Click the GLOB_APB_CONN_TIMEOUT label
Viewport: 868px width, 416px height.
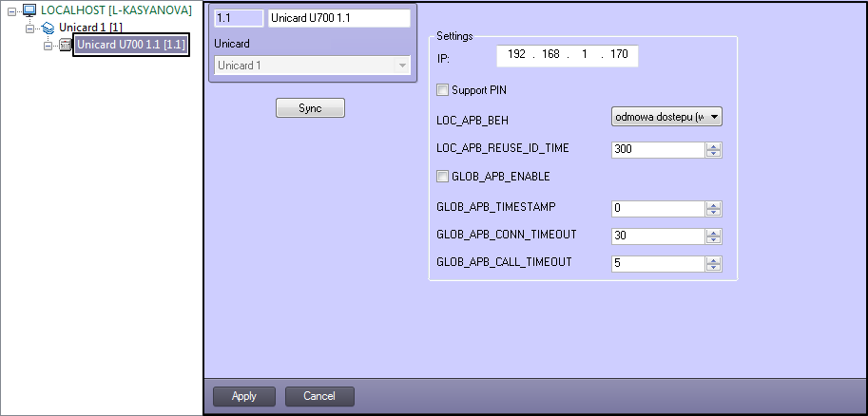pos(507,235)
